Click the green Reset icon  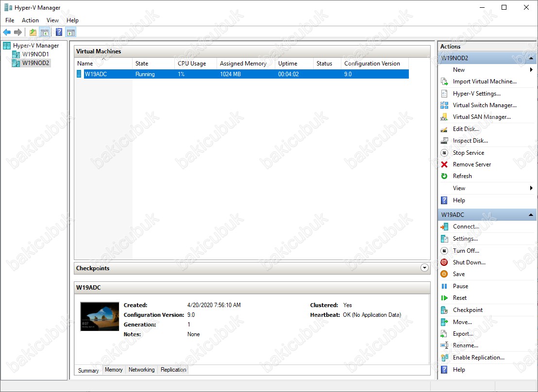(x=444, y=298)
